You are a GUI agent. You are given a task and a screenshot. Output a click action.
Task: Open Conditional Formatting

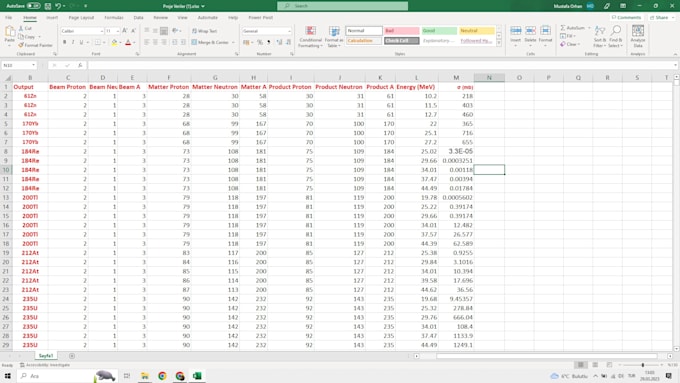click(x=311, y=37)
